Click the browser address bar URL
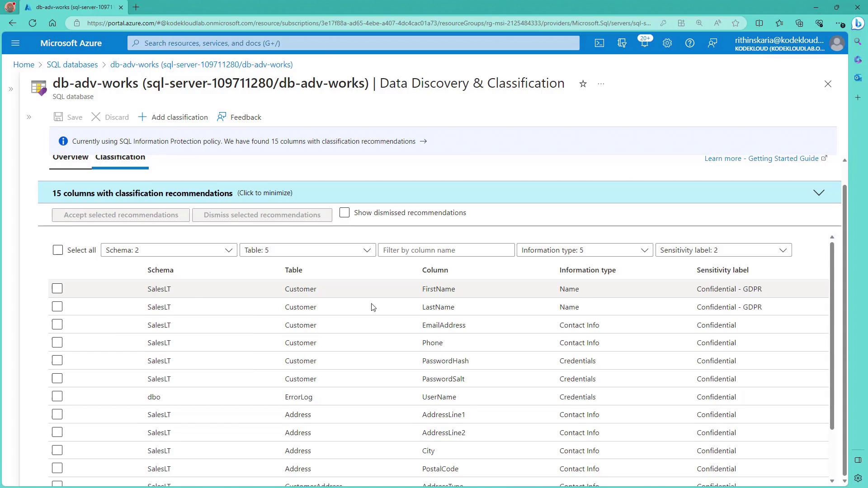868x488 pixels. pyautogui.click(x=368, y=23)
